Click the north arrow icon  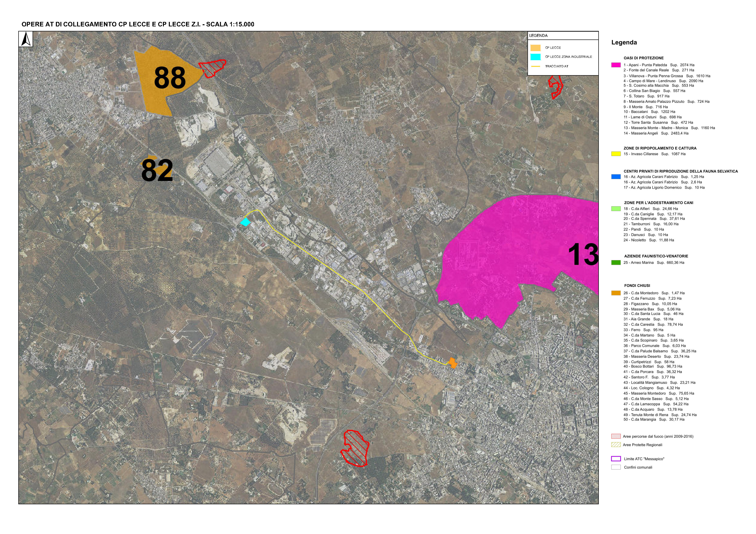pos(26,40)
